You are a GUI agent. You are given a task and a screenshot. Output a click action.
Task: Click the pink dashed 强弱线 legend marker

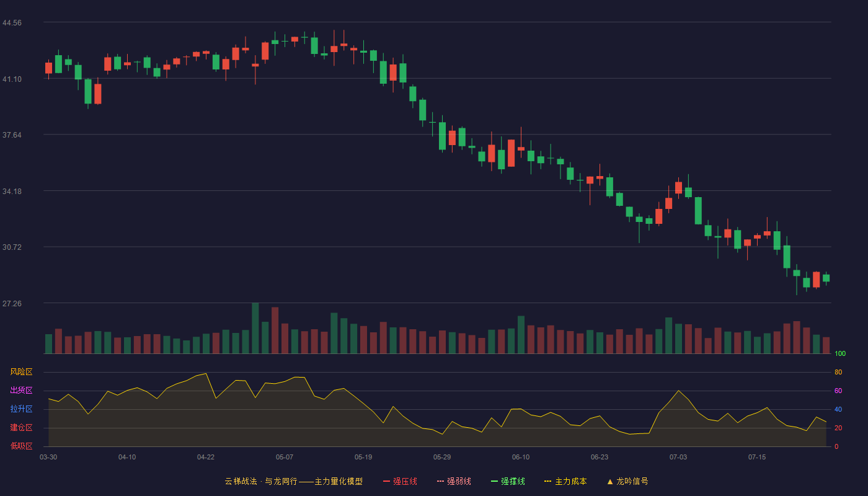[440, 481]
